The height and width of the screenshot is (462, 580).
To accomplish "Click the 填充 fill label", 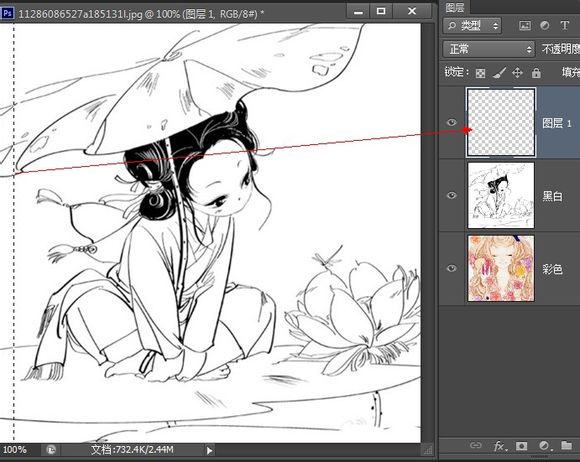I will 571,72.
